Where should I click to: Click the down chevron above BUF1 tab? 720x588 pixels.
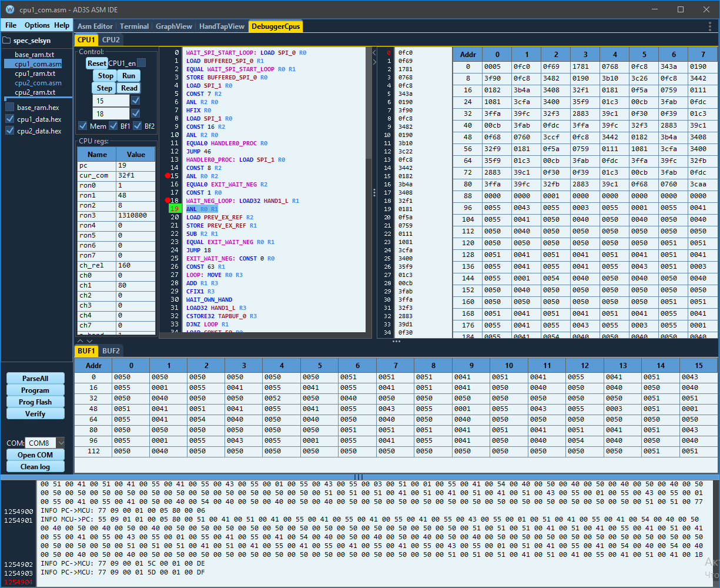tap(89, 340)
